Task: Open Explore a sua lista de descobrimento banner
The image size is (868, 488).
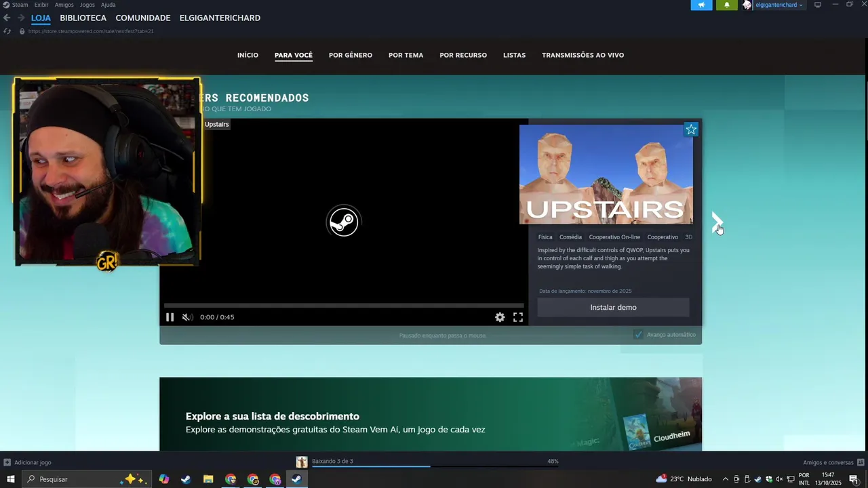Action: pos(431,414)
